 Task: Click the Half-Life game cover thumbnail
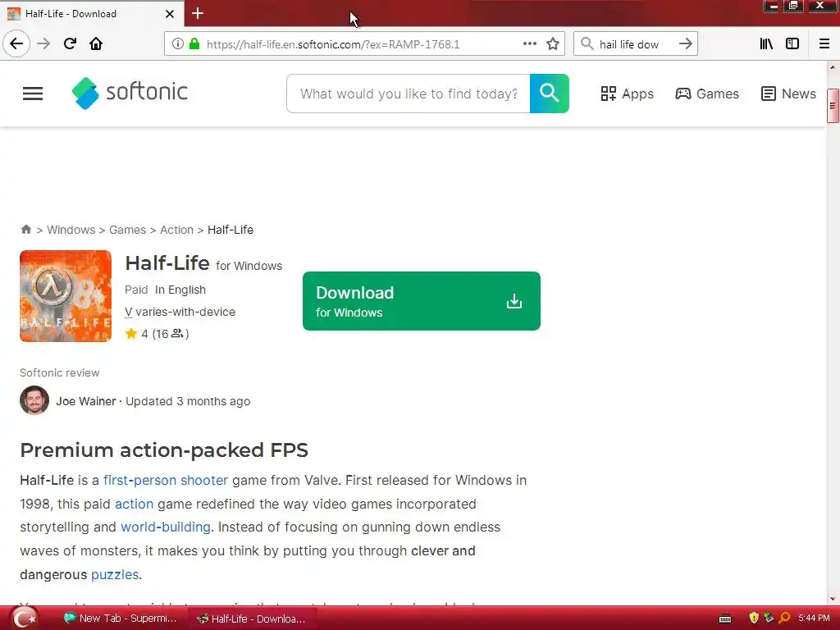pos(66,295)
